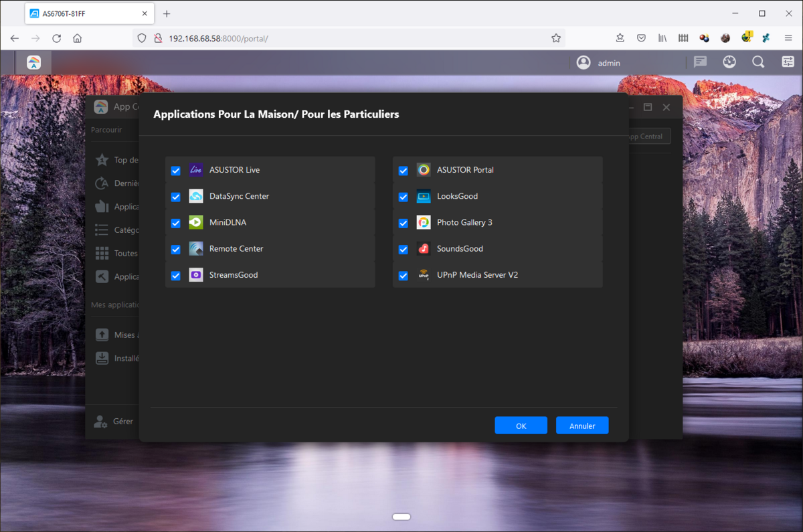
Task: Click the Annuler button
Action: 582,426
